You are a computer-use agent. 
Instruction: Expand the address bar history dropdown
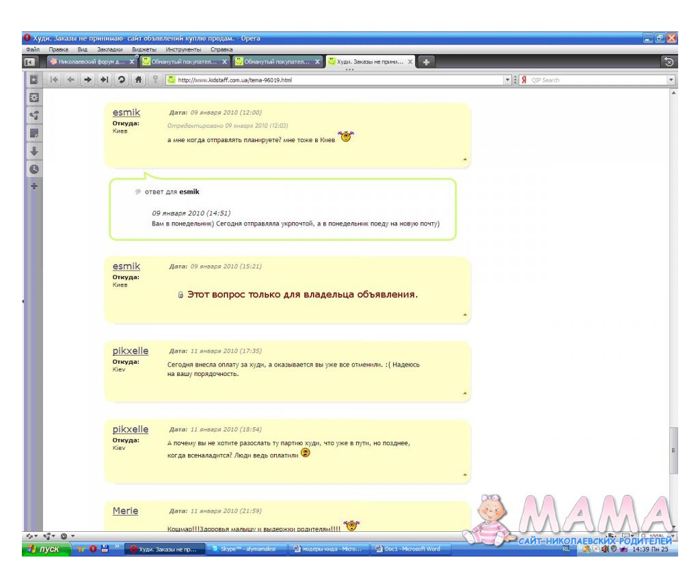point(507,80)
